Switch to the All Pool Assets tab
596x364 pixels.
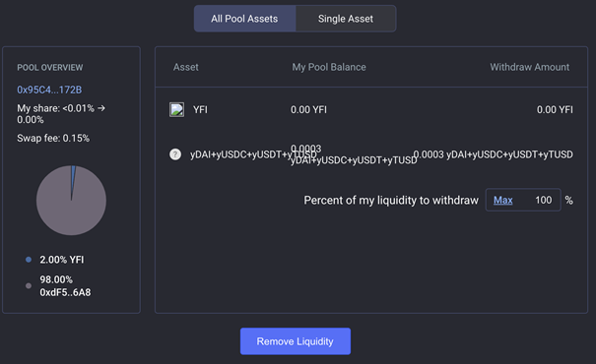point(244,19)
